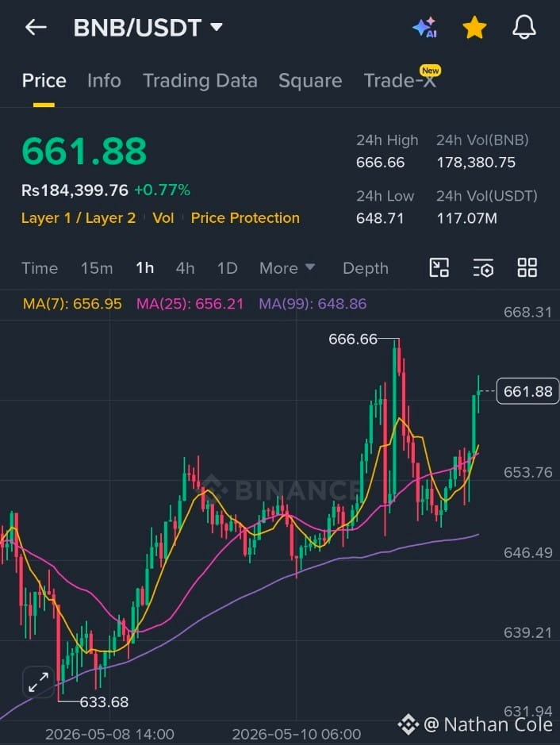
Task: Open the Trade-X tab
Action: [x=400, y=80]
